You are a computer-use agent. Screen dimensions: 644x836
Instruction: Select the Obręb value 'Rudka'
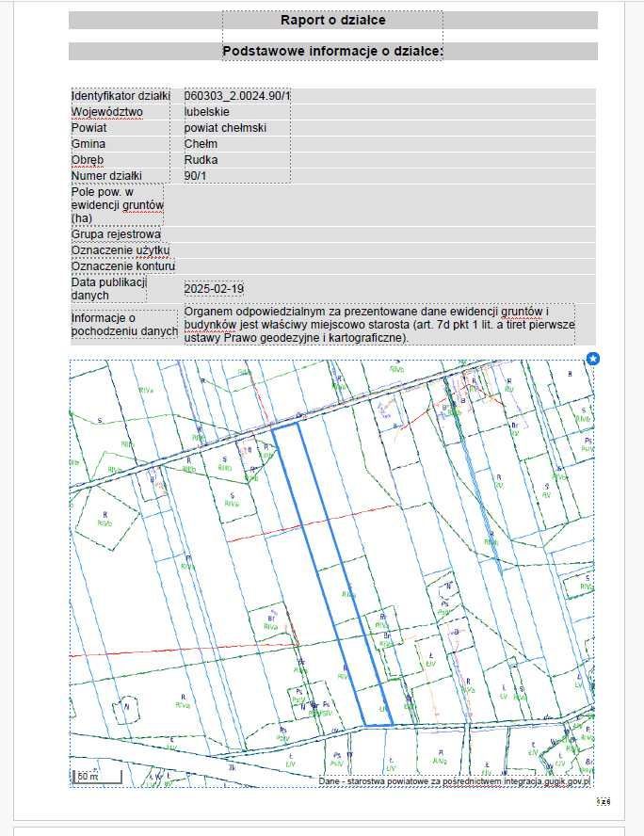(201, 160)
